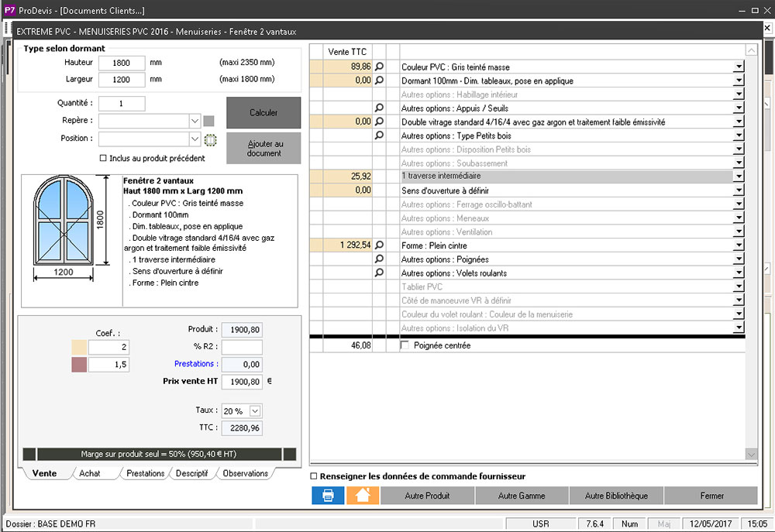Click magnifier beside Volets roulants option
The width and height of the screenshot is (775, 532).
(379, 273)
